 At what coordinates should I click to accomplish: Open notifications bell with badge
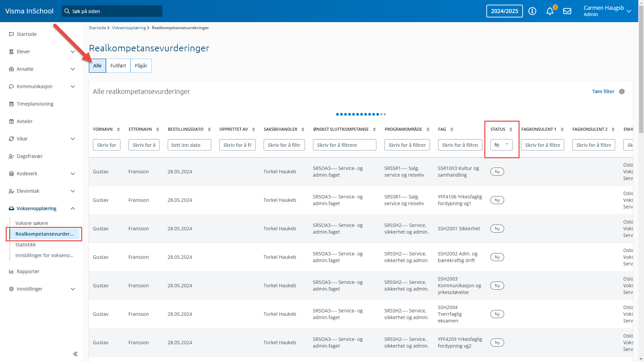(x=550, y=11)
